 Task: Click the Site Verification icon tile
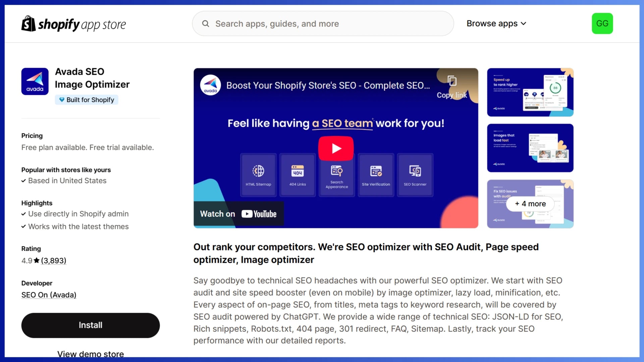coord(376,175)
